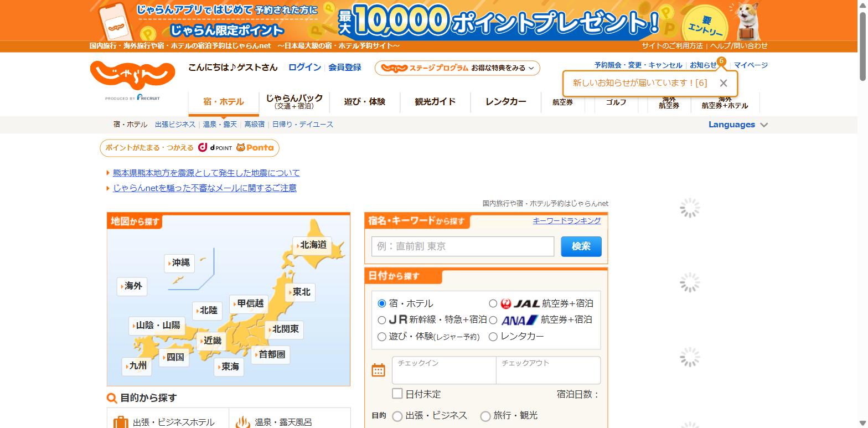Open the 遊び・体験 main tab

coord(364,102)
